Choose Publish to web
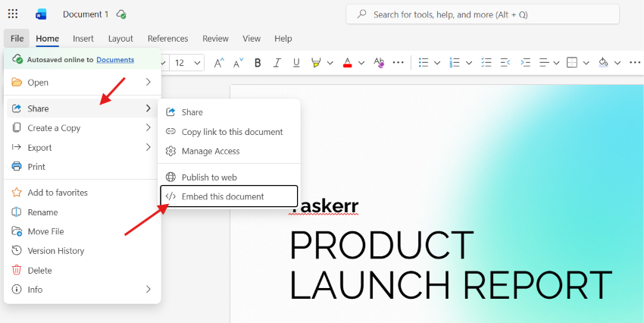The width and height of the screenshot is (644, 323). (229, 177)
